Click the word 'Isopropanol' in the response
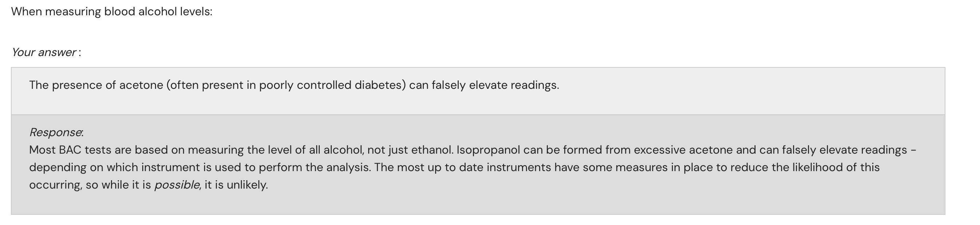This screenshot has width=980, height=225. [x=488, y=150]
